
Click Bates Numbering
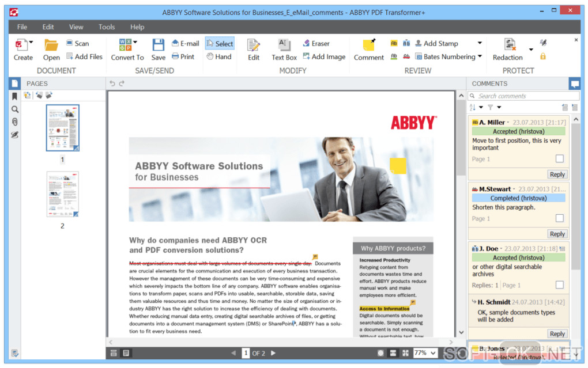445,56
